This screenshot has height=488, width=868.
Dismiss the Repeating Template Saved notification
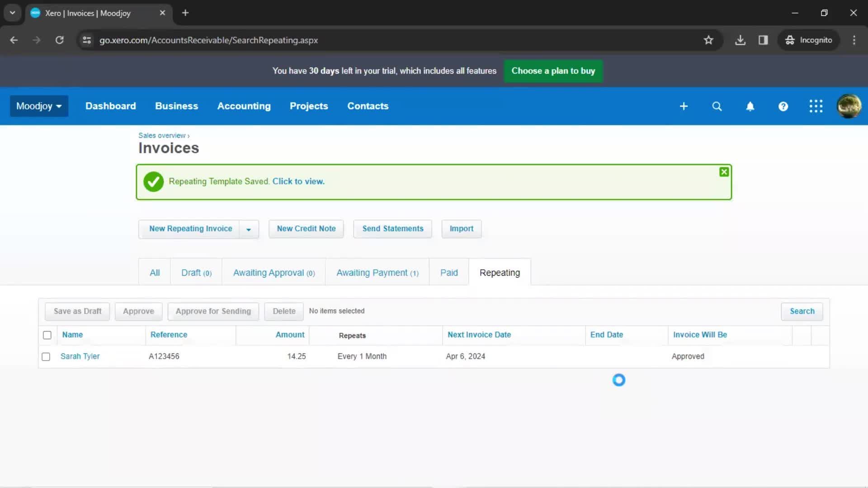click(x=724, y=172)
